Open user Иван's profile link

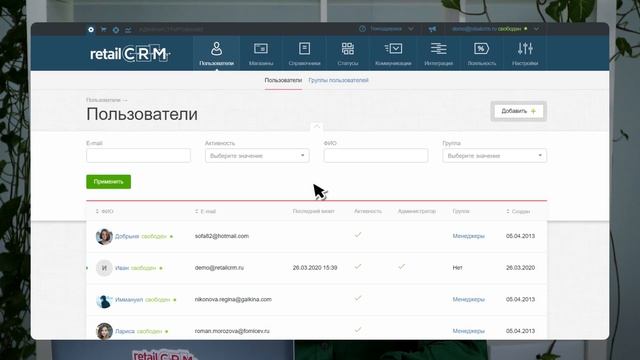[122, 268]
